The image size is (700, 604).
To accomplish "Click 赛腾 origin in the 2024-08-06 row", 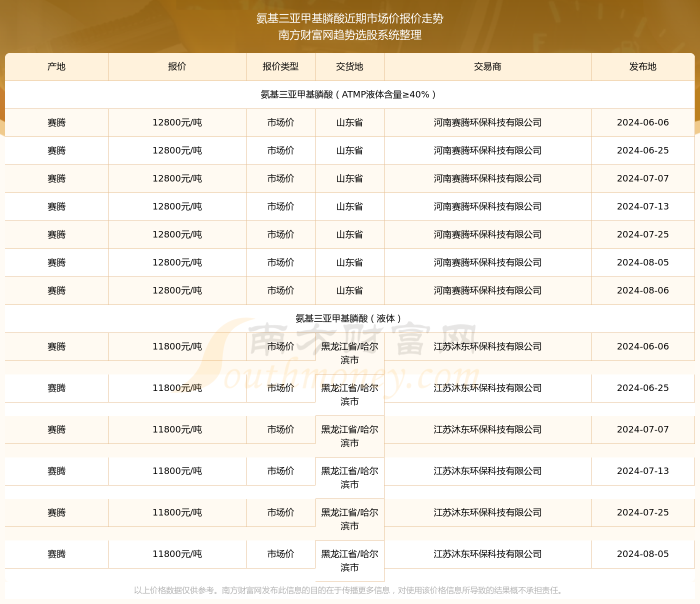I will (56, 290).
